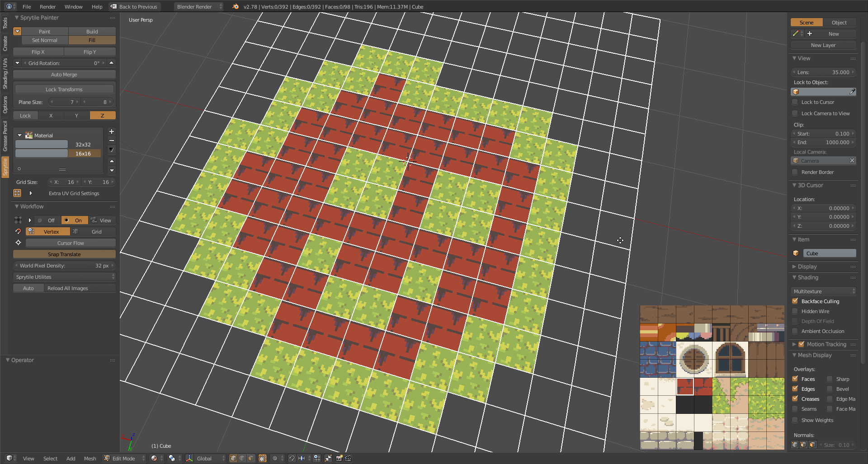Switch to the Grease Pencil tab

click(x=5, y=136)
